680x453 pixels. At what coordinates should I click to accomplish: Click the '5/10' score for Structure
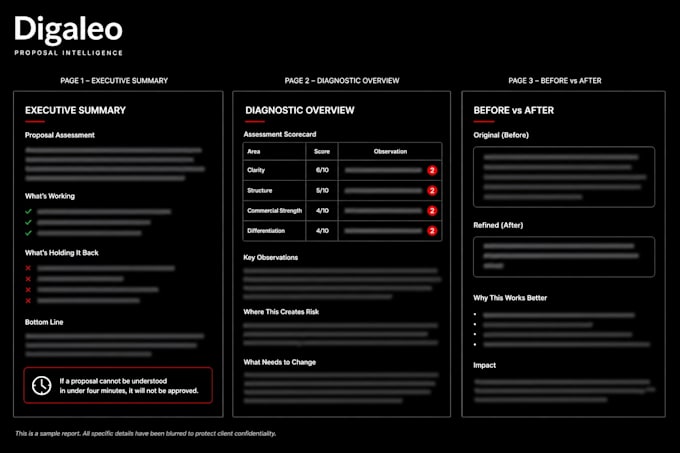coord(322,190)
